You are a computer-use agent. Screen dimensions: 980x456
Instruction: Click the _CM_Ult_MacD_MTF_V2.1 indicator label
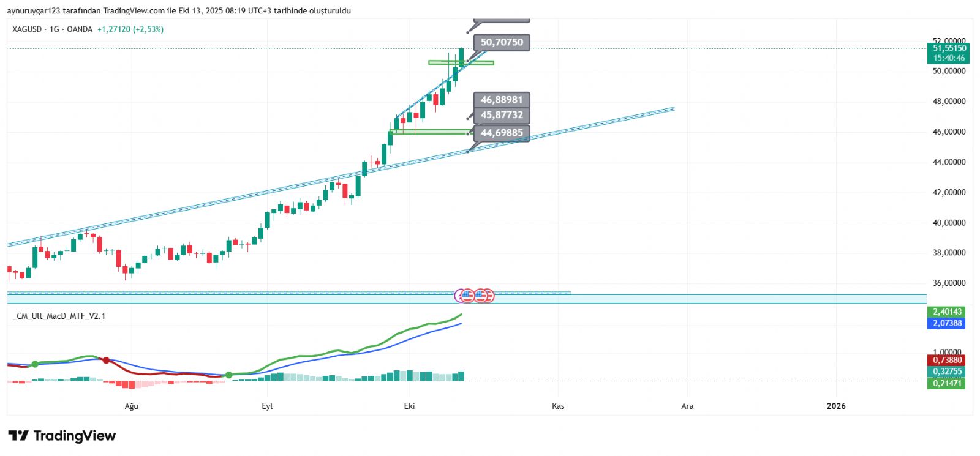[x=59, y=316]
